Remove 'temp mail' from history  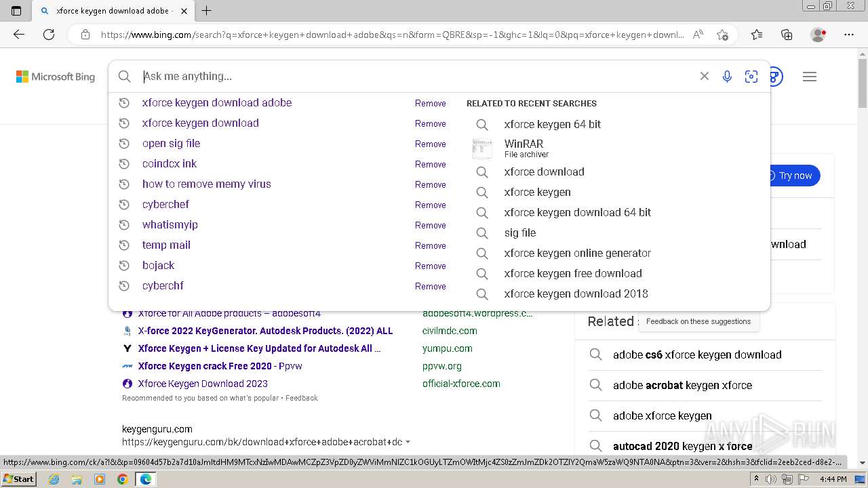(x=431, y=245)
